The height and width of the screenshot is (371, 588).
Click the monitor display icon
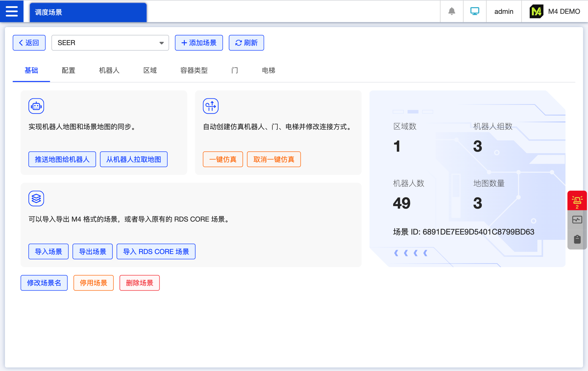point(475,11)
